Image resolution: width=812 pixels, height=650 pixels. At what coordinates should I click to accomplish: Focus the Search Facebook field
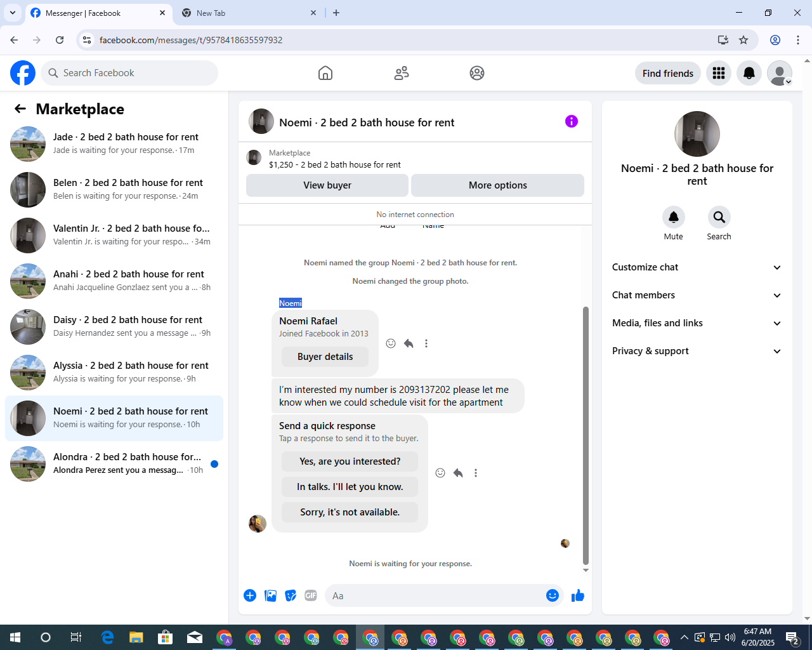tap(129, 73)
